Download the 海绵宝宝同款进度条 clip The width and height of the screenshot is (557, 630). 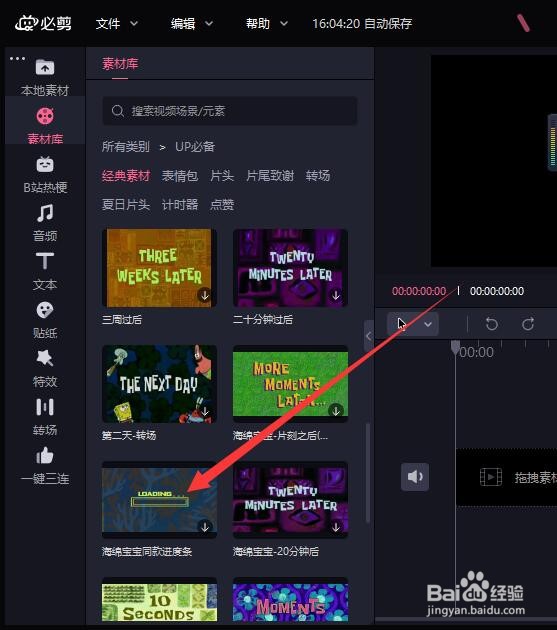click(x=205, y=526)
